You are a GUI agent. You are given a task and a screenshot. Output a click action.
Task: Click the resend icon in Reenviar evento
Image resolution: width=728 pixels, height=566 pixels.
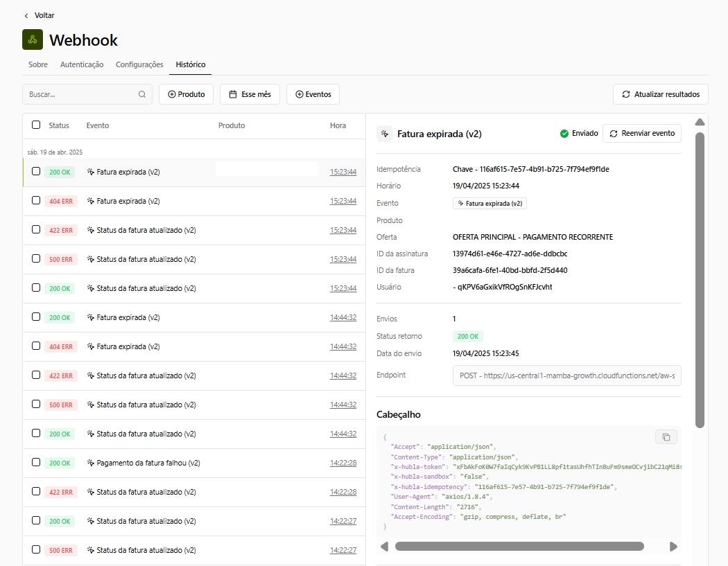pos(614,134)
